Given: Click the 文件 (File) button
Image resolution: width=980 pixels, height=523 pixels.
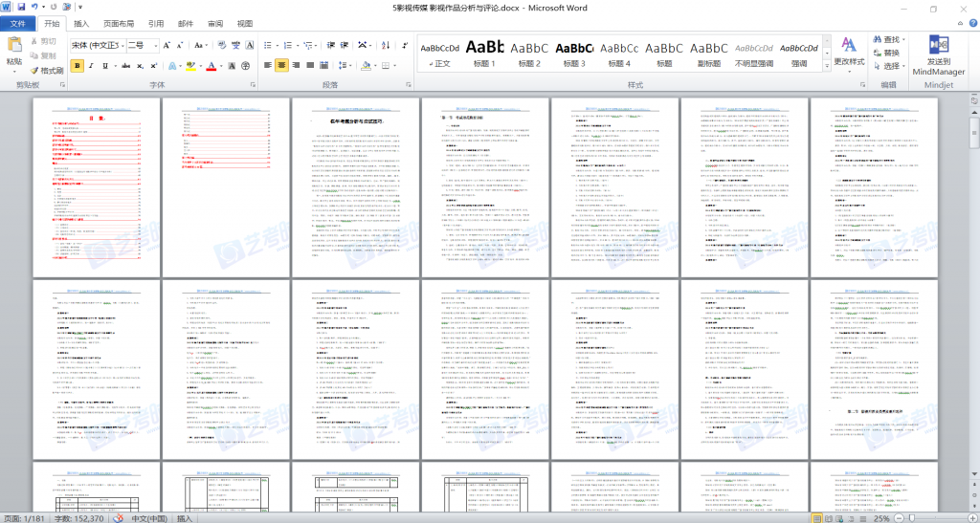Looking at the screenshot, I should tap(18, 23).
